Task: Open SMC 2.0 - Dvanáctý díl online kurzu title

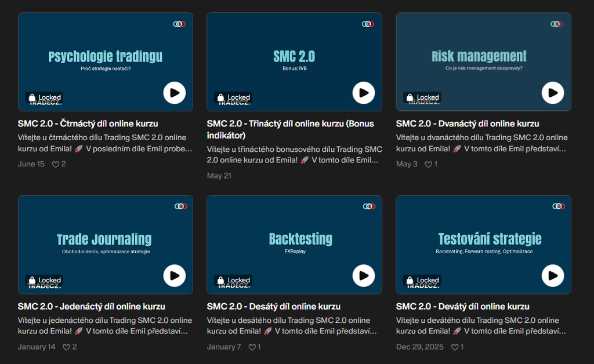Action: point(468,123)
